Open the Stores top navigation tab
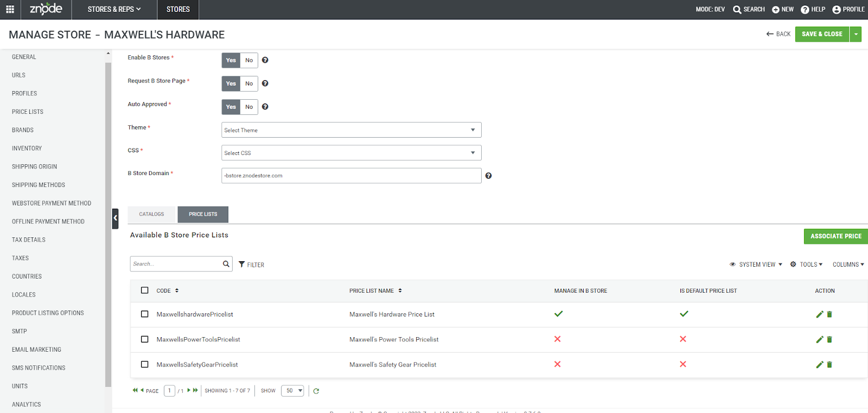This screenshot has width=868, height=413. (x=178, y=9)
